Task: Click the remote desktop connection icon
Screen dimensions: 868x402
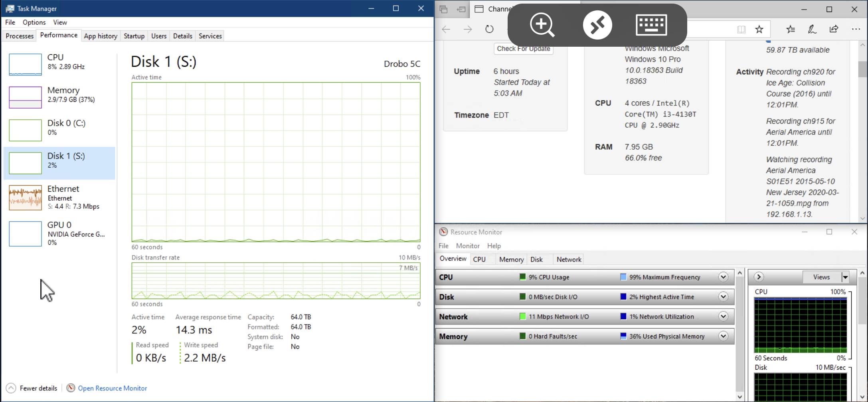Action: 597,25
